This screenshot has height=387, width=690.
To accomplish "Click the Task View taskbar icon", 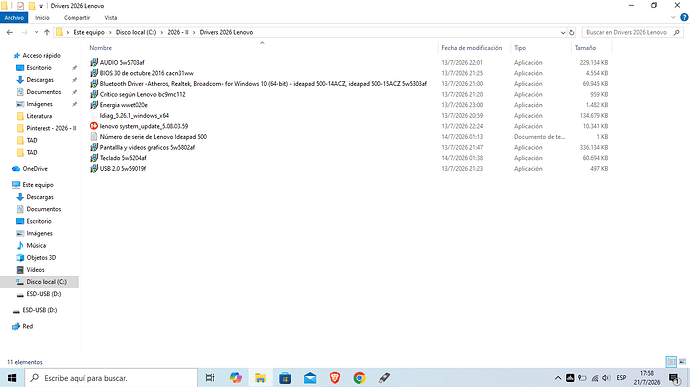I will coord(210,378).
